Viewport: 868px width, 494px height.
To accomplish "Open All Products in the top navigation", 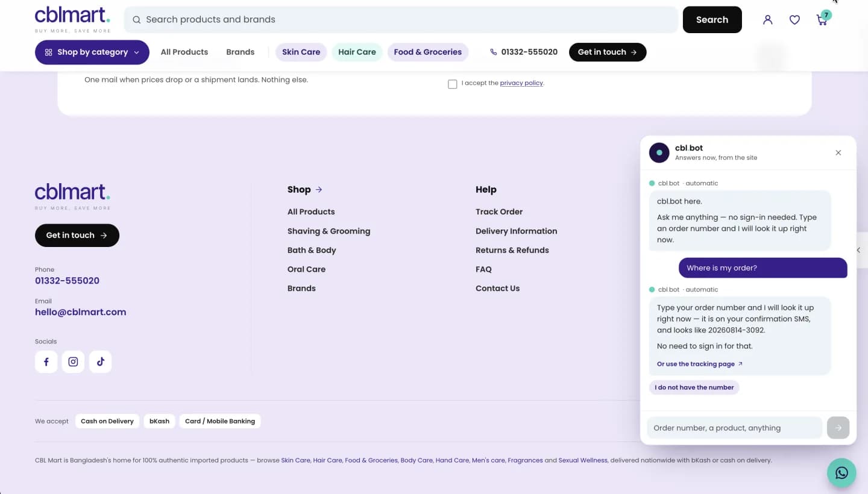I will point(184,52).
